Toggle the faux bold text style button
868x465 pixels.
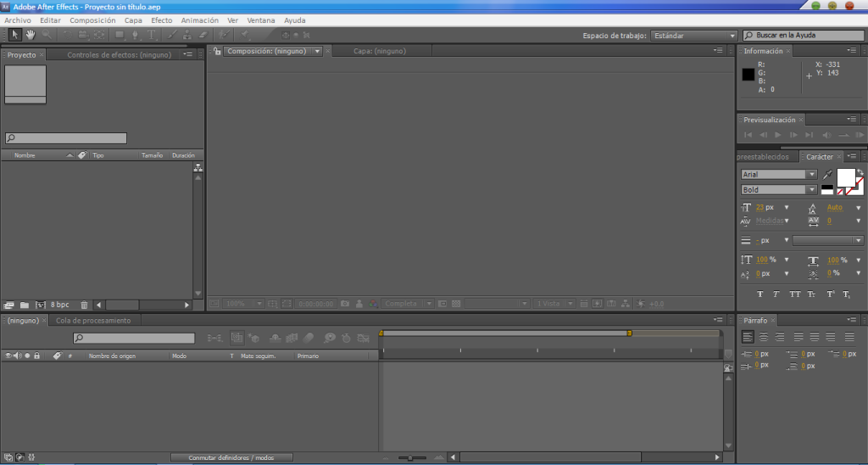pos(760,294)
